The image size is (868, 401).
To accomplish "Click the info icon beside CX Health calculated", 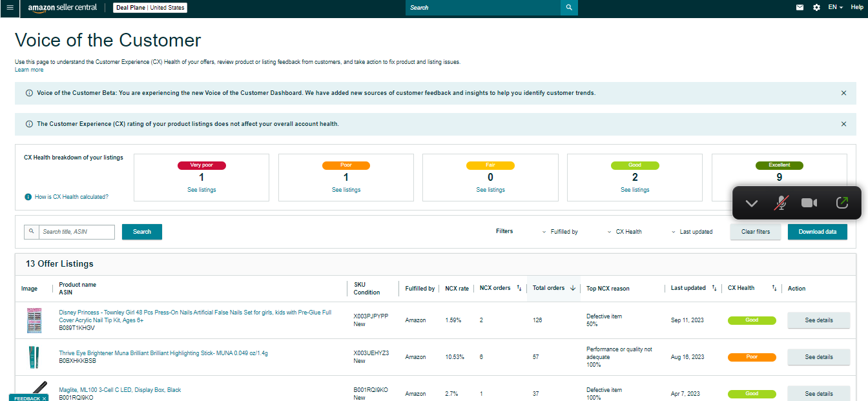I will 28,197.
